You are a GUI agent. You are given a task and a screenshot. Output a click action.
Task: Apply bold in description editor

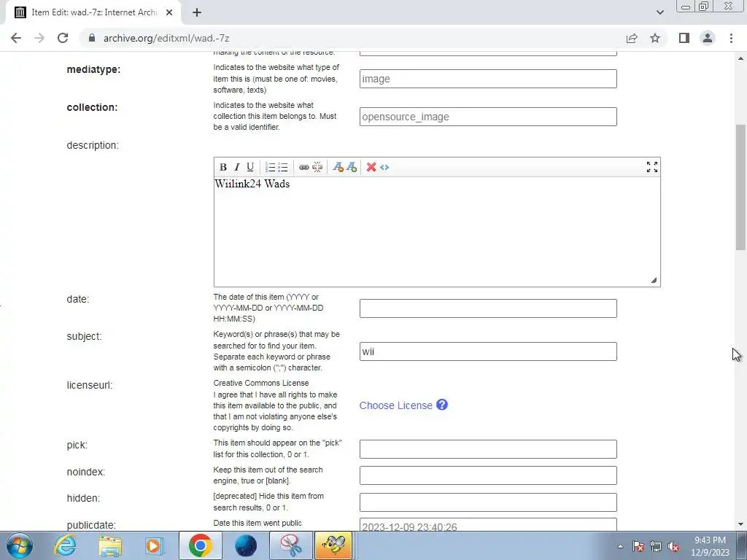point(223,167)
